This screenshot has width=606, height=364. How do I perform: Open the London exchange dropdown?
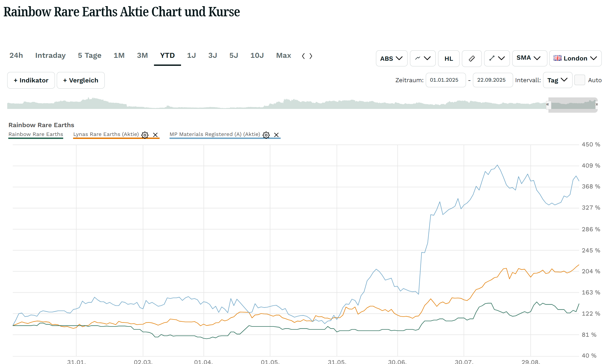click(575, 58)
